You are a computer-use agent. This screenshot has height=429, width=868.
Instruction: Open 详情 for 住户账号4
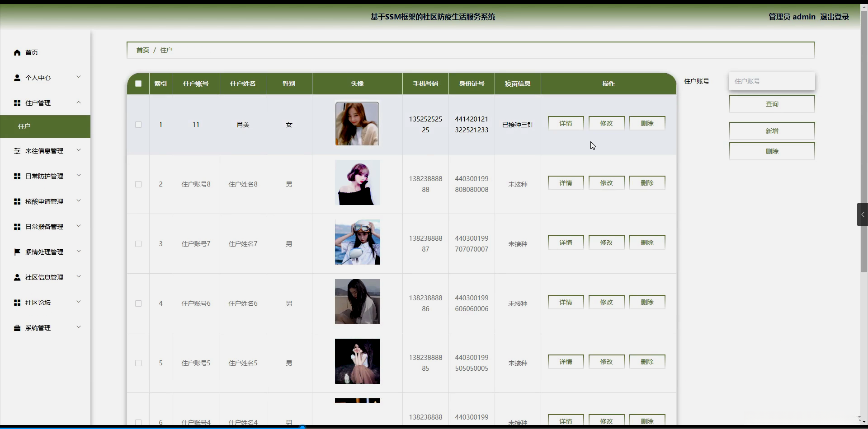coord(566,420)
